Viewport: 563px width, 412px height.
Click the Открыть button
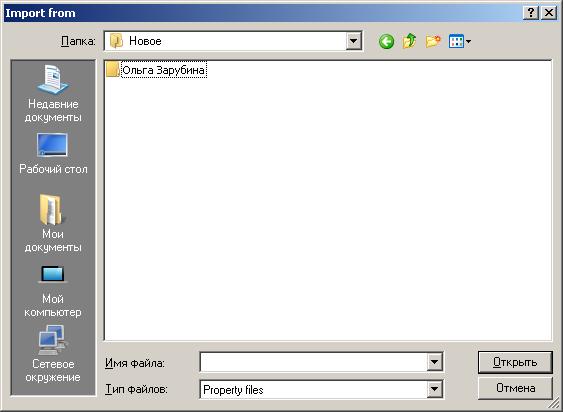pyautogui.click(x=515, y=362)
